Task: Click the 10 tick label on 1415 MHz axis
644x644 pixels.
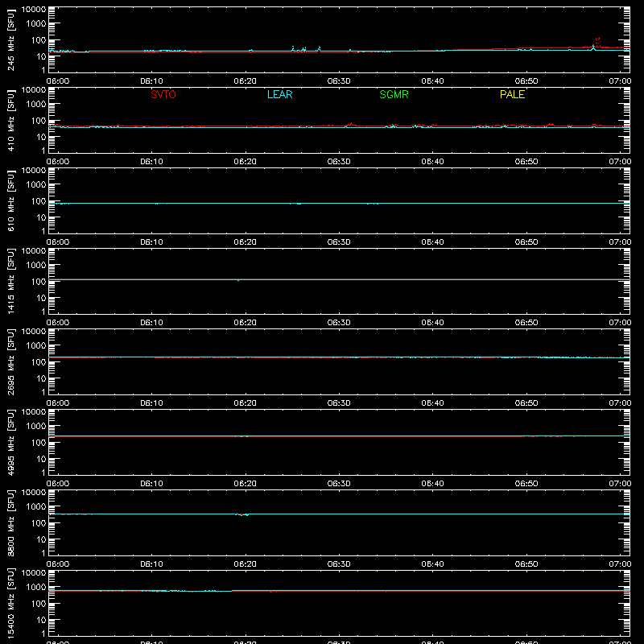Action: (x=41, y=298)
